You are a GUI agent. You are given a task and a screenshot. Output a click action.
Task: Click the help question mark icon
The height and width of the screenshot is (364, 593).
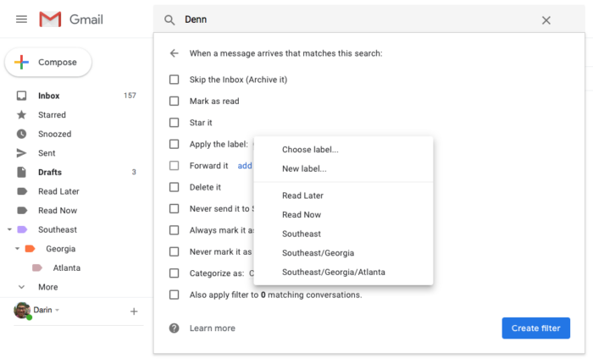click(175, 328)
